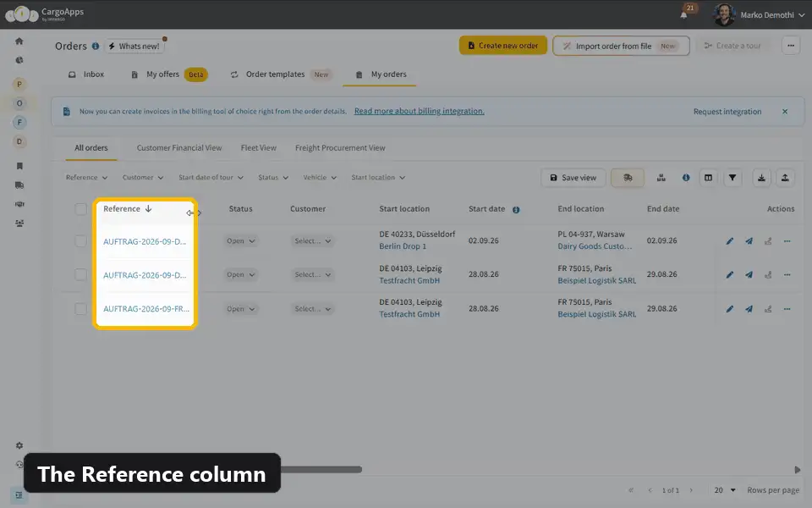Image resolution: width=812 pixels, height=508 pixels.
Task: Expand the Vehicle filter dropdown
Action: (320, 177)
